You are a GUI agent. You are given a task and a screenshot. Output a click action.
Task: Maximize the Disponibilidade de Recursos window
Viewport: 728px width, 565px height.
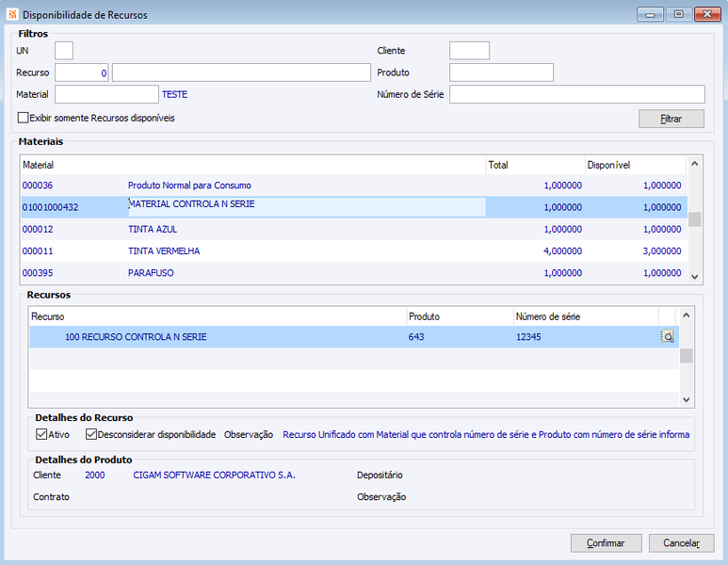(x=678, y=14)
